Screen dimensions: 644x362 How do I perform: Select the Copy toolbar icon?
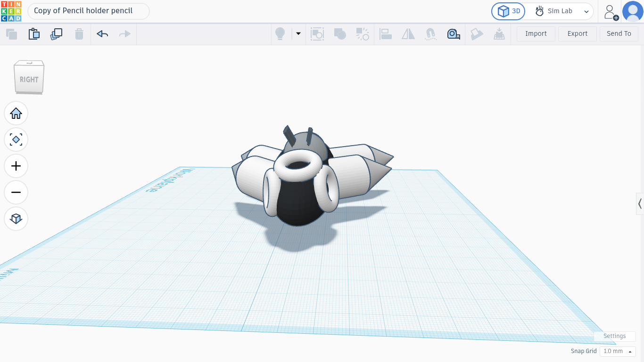pyautogui.click(x=11, y=34)
